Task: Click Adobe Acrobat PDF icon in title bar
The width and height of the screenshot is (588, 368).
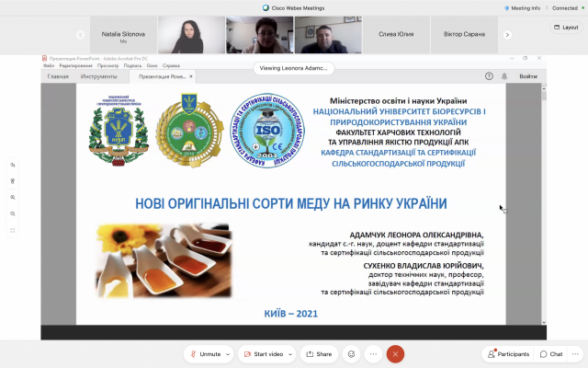Action: point(45,59)
